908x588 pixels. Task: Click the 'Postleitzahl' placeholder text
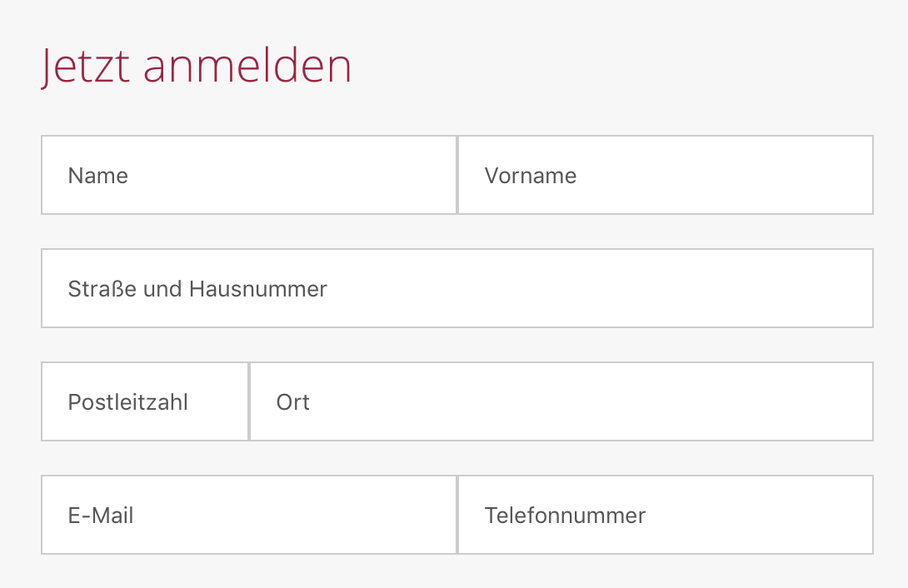pos(128,402)
